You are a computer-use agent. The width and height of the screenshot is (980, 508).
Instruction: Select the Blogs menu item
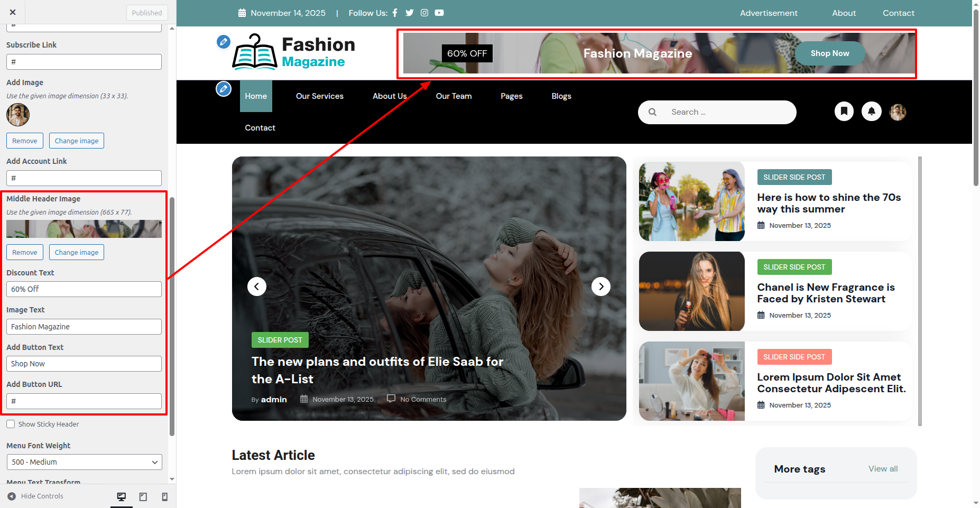tap(561, 96)
